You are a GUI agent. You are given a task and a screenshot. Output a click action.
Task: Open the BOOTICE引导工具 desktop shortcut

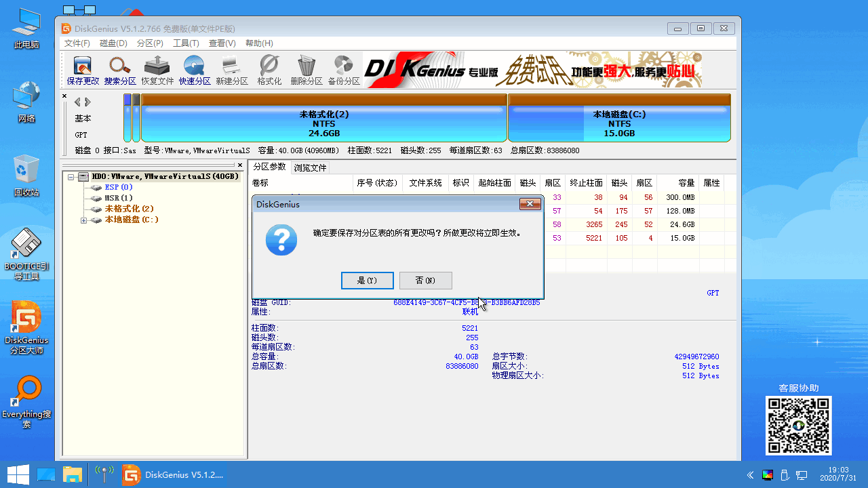(x=26, y=255)
